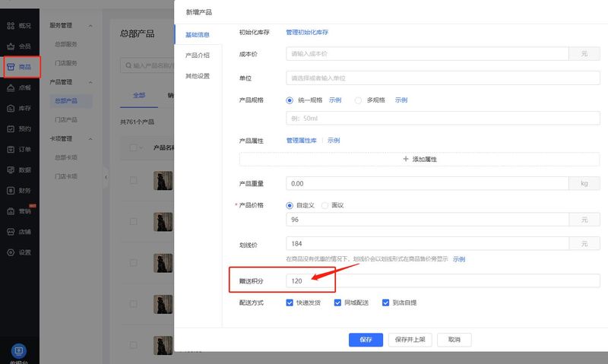Open the 数据 data sidebar icon
608x364 pixels.
click(11, 169)
